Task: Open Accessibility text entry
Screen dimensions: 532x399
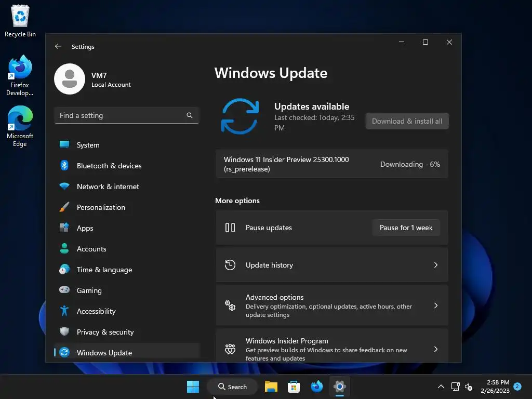Action: 96,311
